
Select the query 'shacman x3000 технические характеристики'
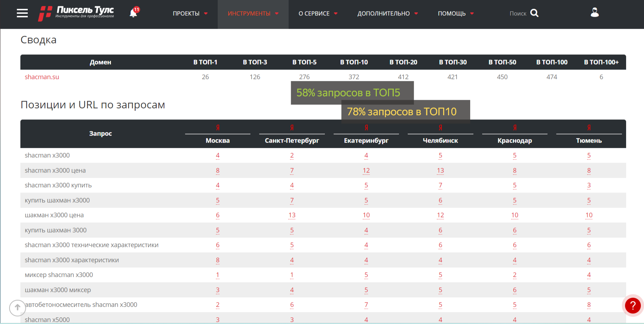point(92,245)
